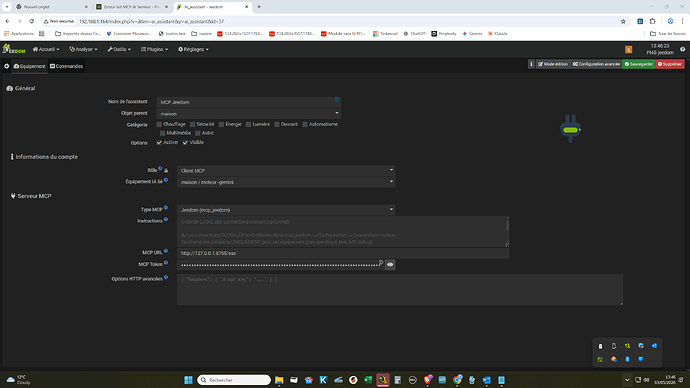Switch to the Erreur init MCP browser tab
Image resolution: width=690 pixels, height=388 pixels.
click(x=133, y=7)
